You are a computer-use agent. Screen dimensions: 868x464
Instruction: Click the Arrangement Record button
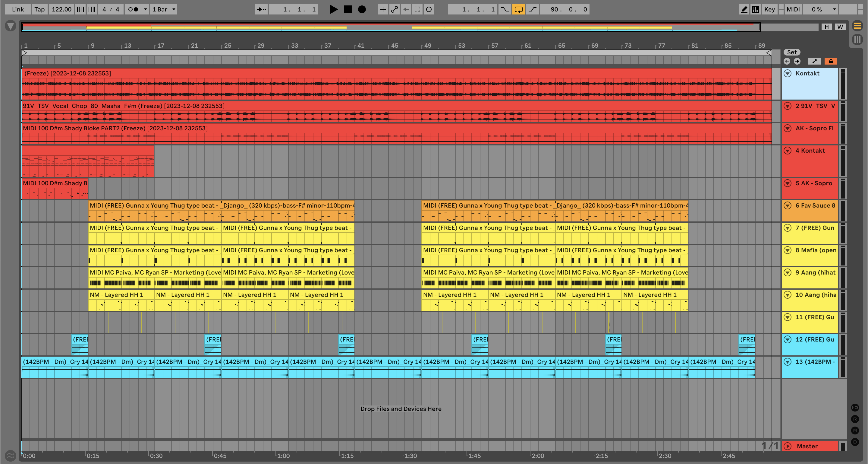point(362,9)
